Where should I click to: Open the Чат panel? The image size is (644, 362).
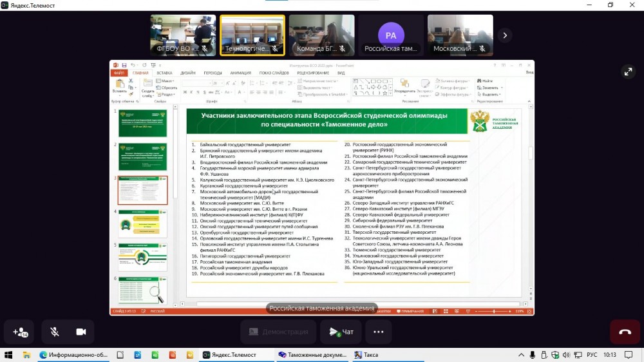[341, 332]
